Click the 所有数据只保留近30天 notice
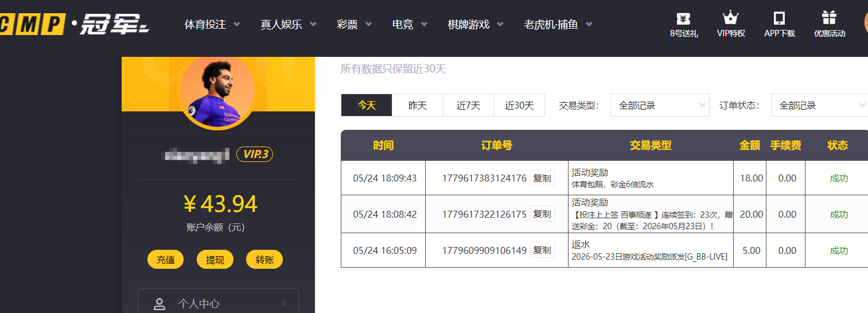The image size is (868, 313). click(393, 69)
